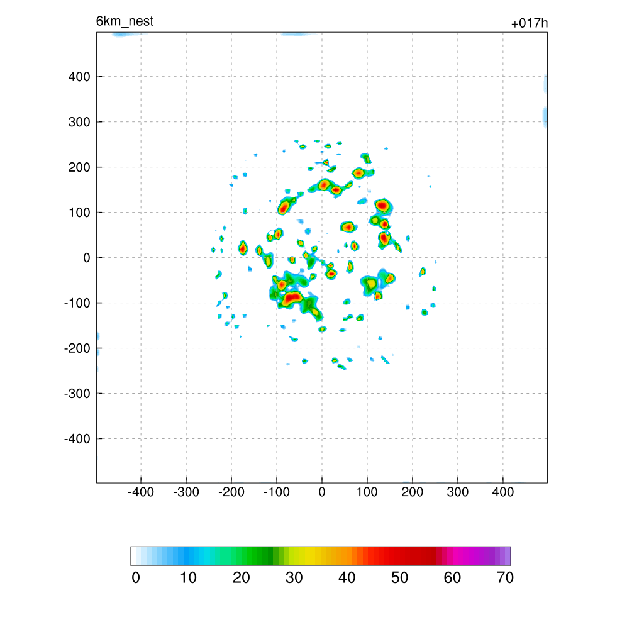Click the colorbar label "20"
Viewport: 644px width, 644px height.
coord(241,578)
